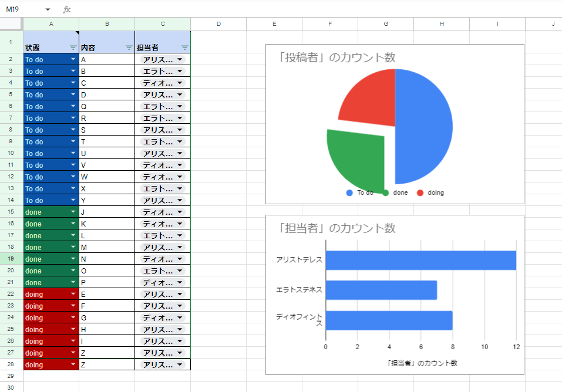The height and width of the screenshot is (392, 562).
Task: Click cell containing W in column B
Action: coord(107,177)
